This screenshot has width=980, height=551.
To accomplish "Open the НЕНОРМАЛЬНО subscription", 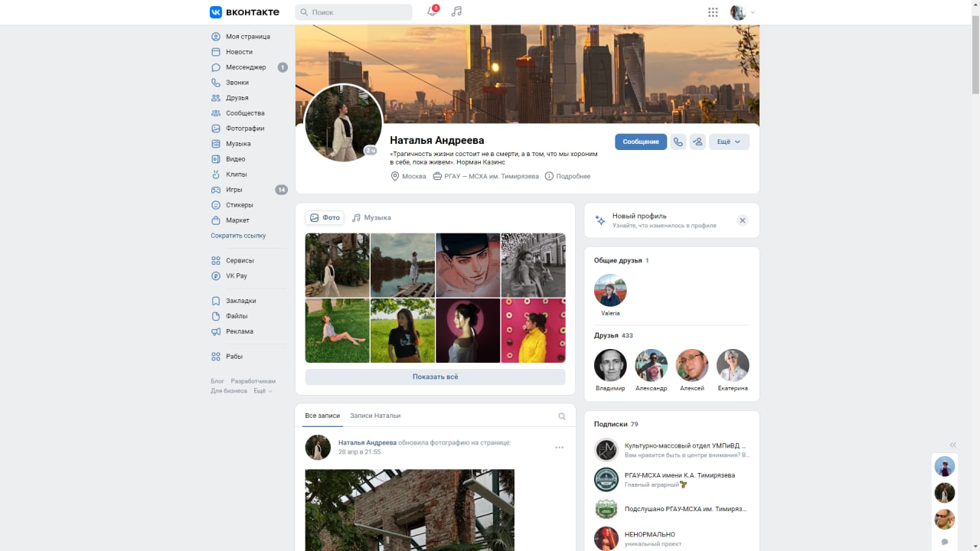I will (671, 539).
